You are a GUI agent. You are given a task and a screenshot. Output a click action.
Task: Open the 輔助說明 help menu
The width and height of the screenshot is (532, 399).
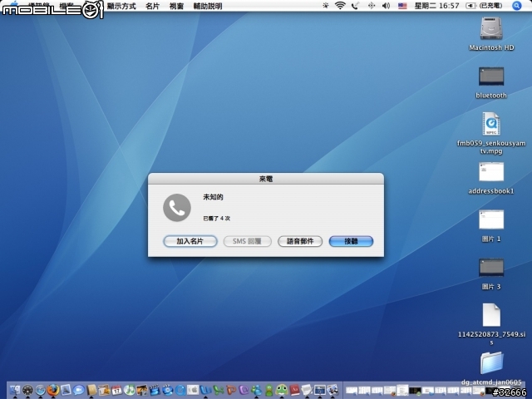point(208,6)
